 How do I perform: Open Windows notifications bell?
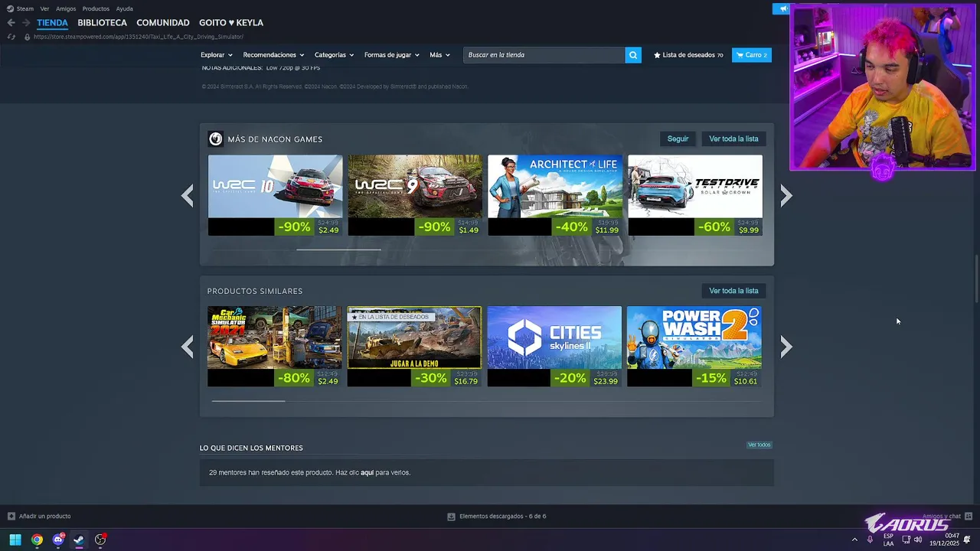coord(967,540)
